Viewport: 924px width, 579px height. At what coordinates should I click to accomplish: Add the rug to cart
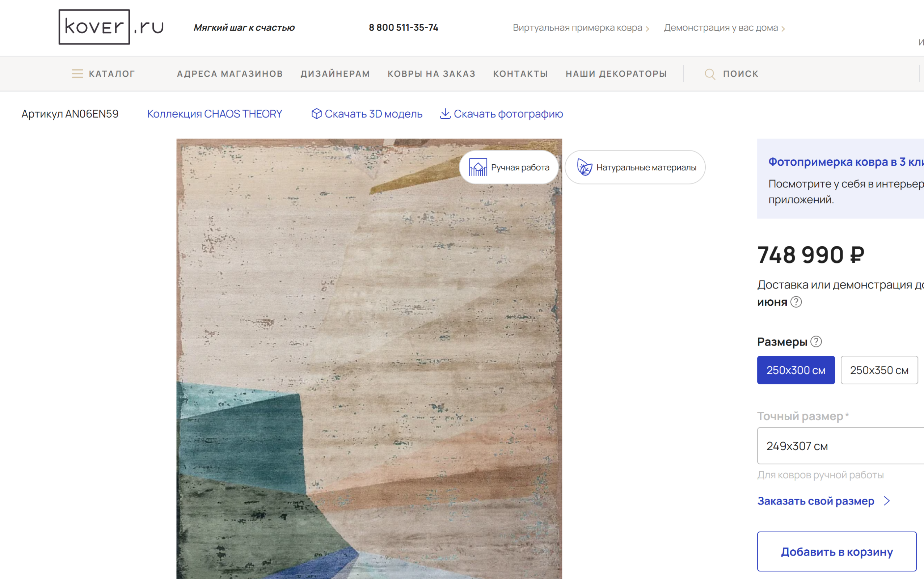[837, 551]
